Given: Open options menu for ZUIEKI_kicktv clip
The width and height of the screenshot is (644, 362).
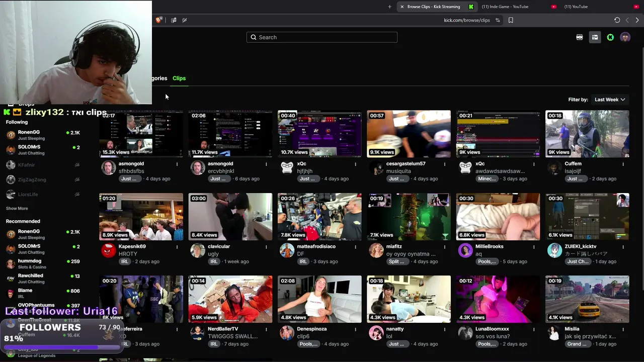Looking at the screenshot, I should [x=623, y=247].
